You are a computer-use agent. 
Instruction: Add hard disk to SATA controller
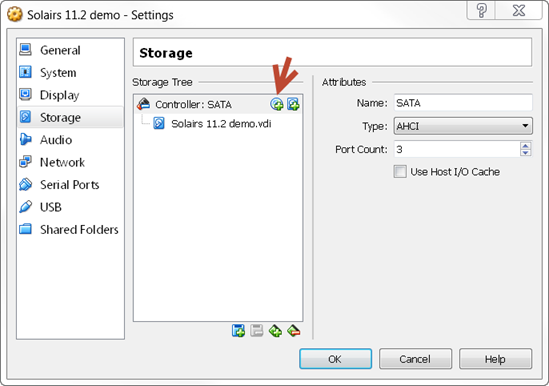point(293,104)
